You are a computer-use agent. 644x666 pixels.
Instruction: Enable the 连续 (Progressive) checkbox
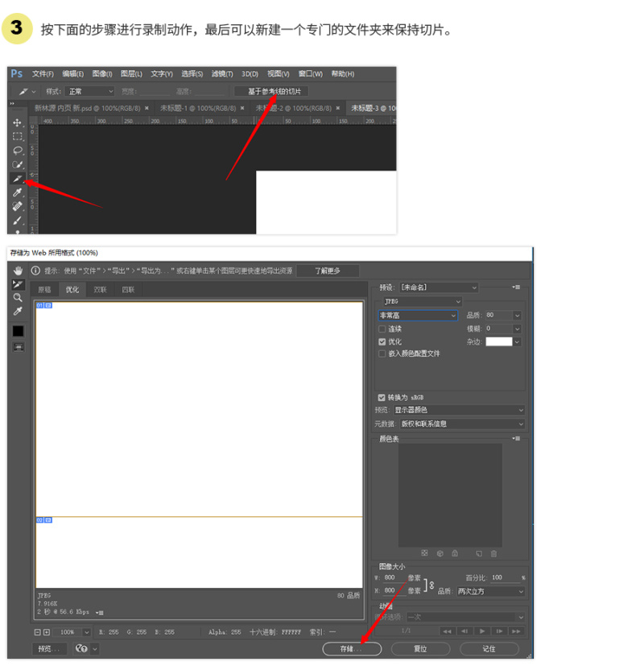(x=382, y=329)
